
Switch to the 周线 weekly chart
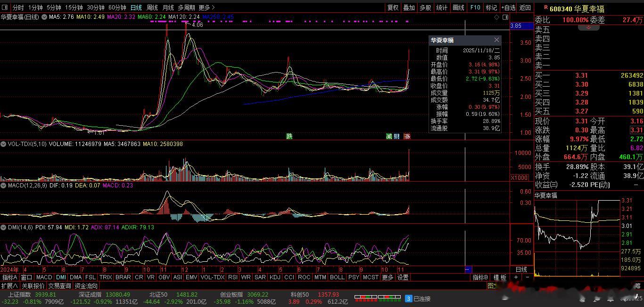coord(152,8)
